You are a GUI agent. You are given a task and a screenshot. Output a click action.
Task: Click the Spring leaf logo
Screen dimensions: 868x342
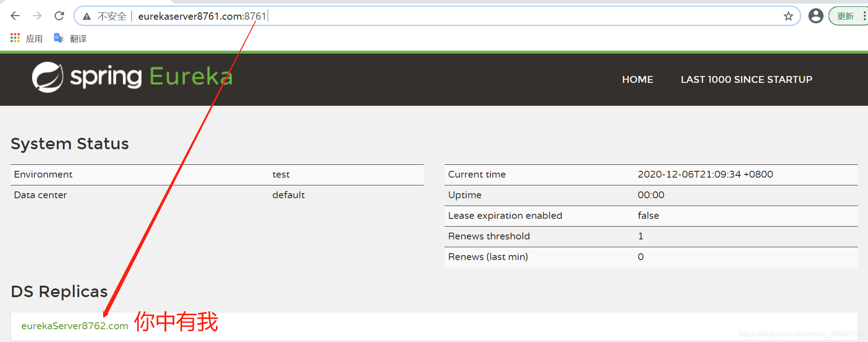48,77
